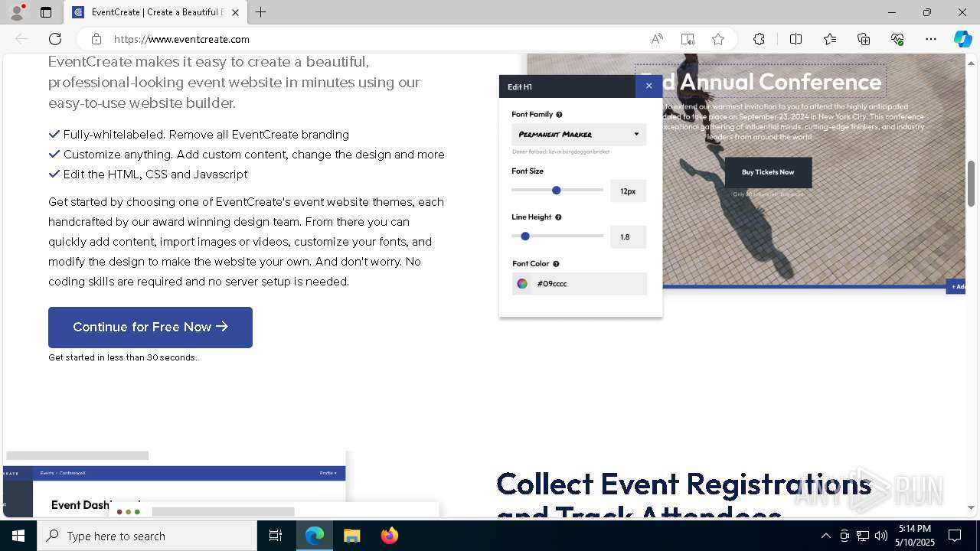
Task: Open browser Collections
Action: point(864,39)
